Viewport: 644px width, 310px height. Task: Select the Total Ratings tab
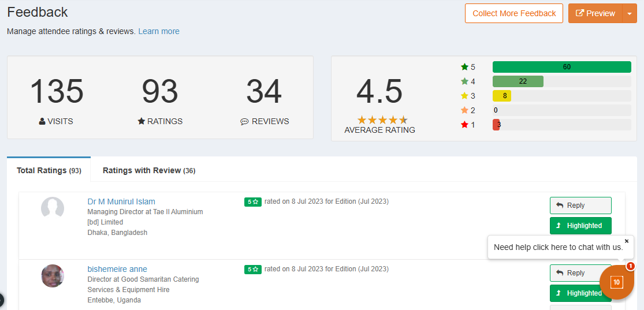point(49,170)
